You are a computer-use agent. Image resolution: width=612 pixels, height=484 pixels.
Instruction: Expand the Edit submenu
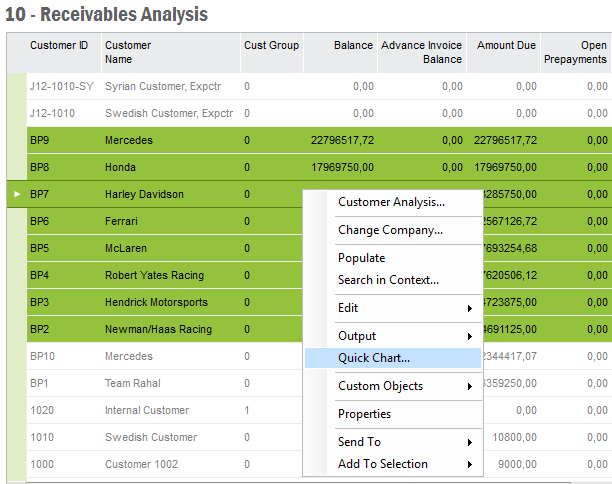348,308
